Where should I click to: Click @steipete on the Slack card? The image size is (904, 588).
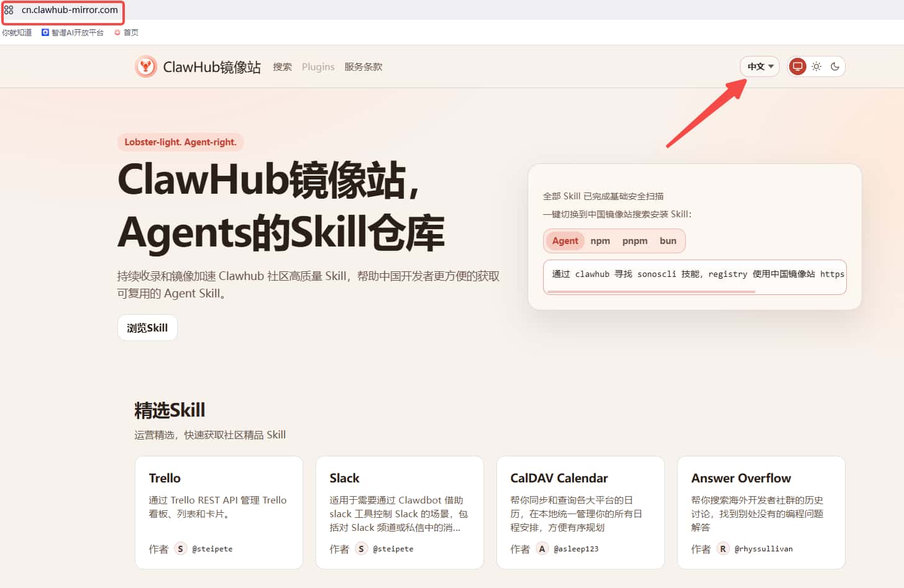coord(393,549)
